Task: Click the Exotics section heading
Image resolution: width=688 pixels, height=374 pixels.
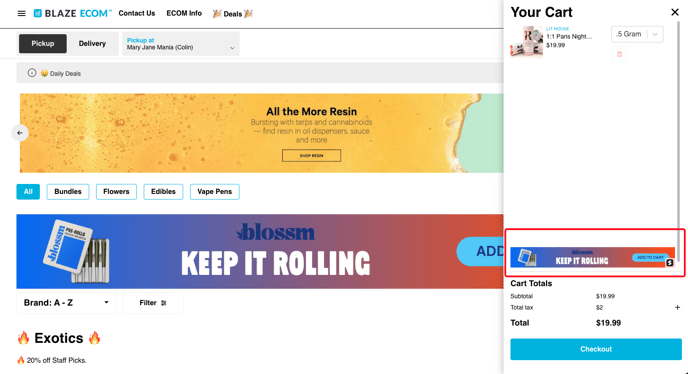Action: pyautogui.click(x=59, y=338)
